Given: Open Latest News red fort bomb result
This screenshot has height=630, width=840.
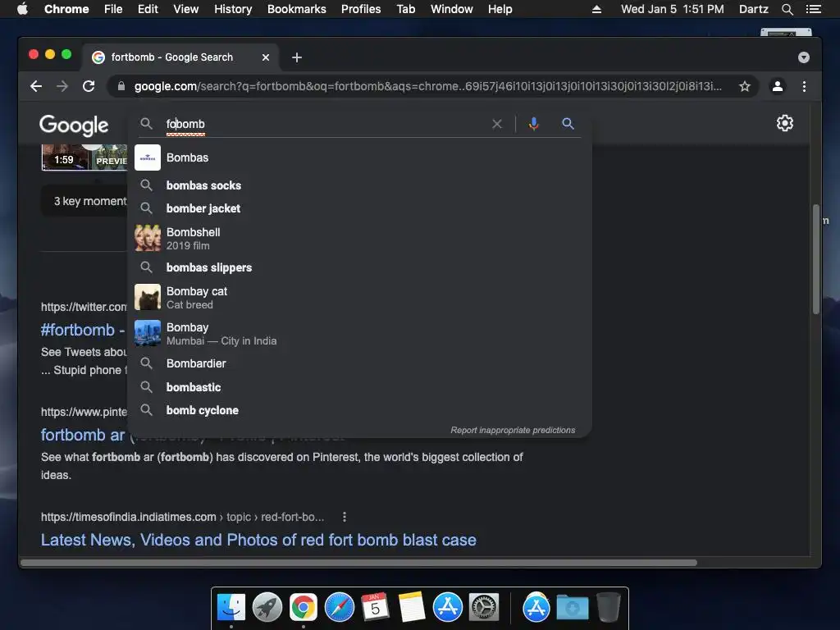Looking at the screenshot, I should pyautogui.click(x=258, y=540).
